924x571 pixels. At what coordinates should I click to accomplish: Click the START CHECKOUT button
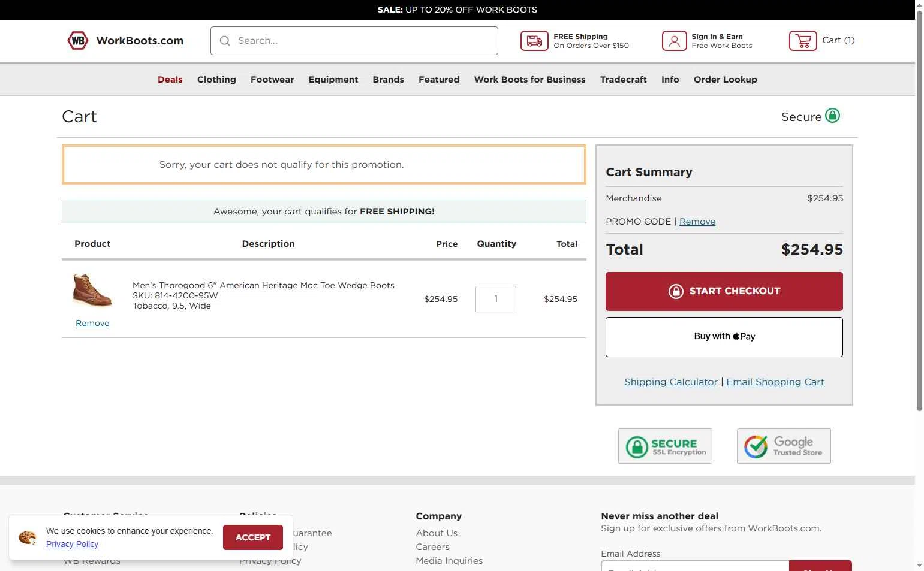(724, 291)
